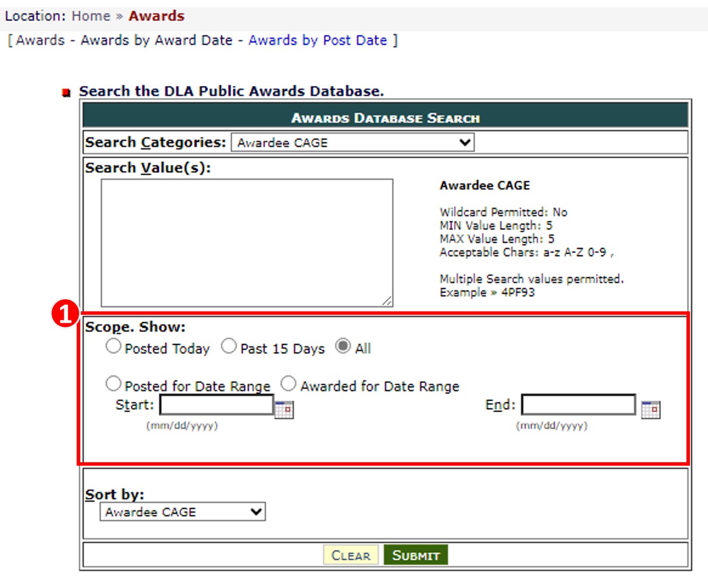Click the Awards breadcrumb item
Screen dimensions: 708x588
coord(156,16)
